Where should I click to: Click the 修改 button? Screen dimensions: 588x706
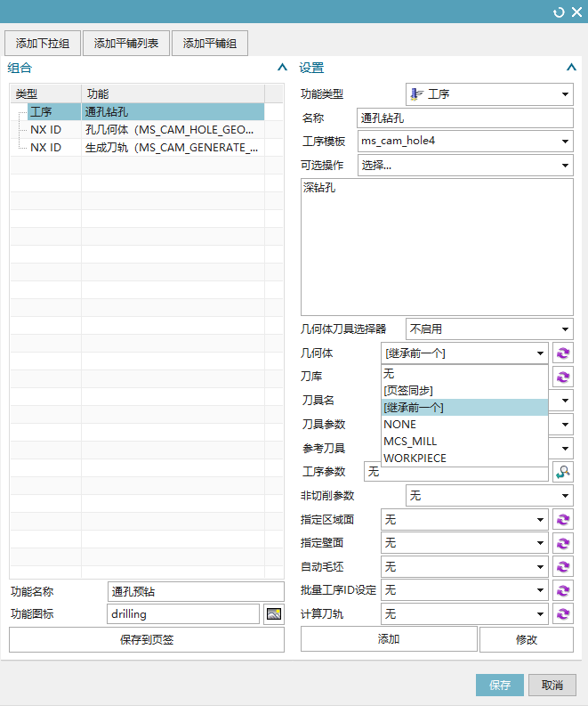coord(527,639)
